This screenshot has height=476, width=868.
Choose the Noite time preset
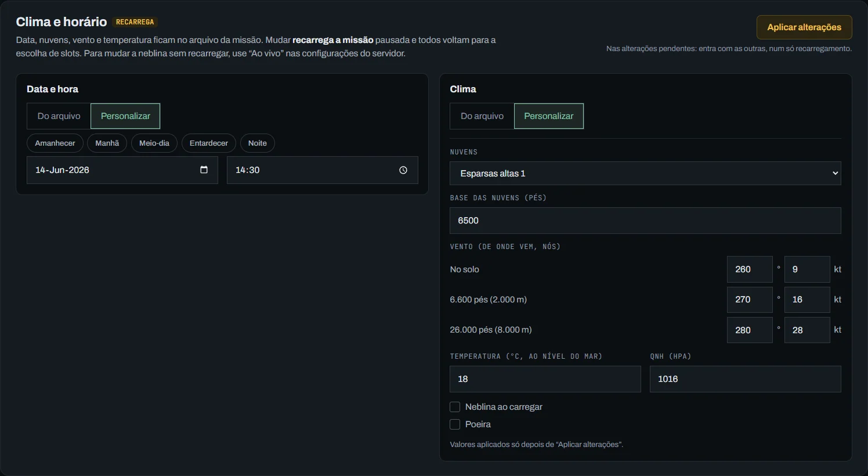point(258,143)
